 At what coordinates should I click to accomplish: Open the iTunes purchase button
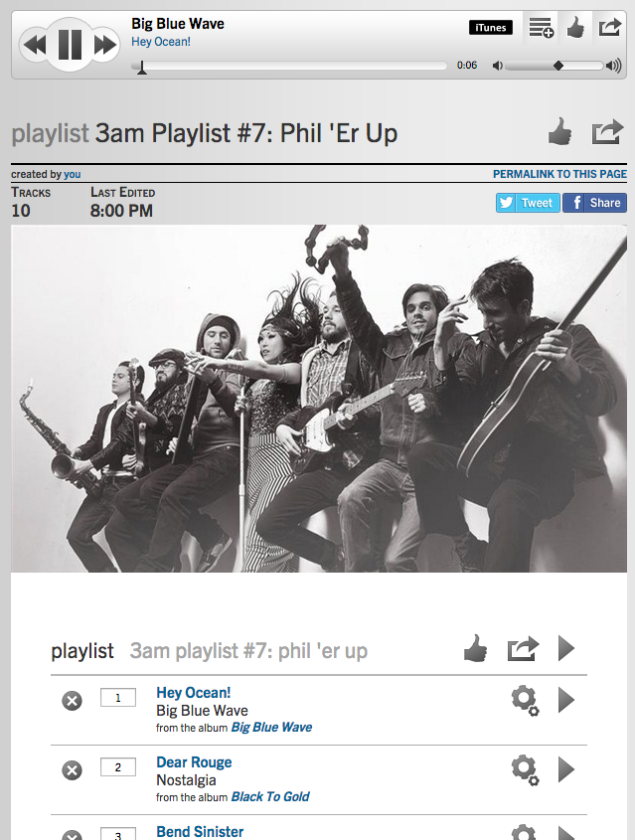click(x=491, y=27)
